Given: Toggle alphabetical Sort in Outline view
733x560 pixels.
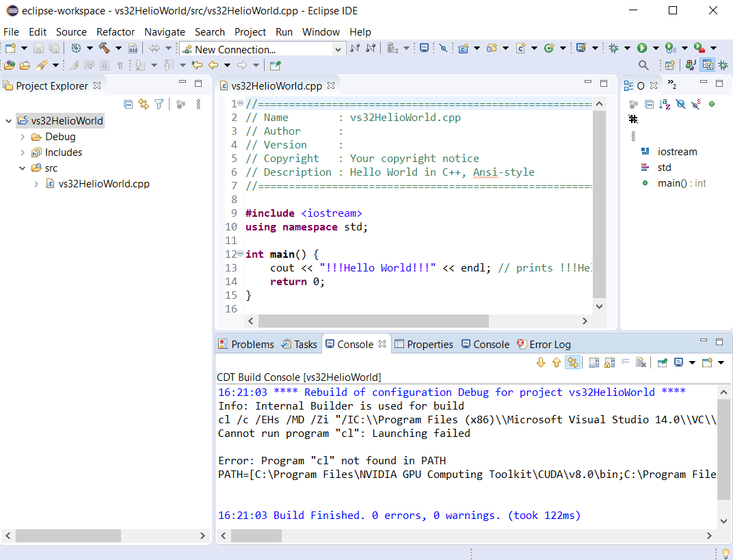Looking at the screenshot, I should [x=665, y=104].
